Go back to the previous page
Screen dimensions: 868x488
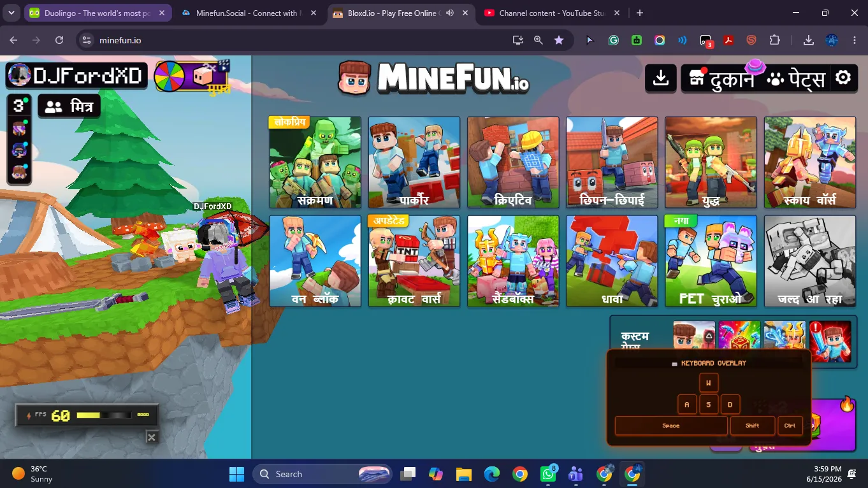coord(13,40)
